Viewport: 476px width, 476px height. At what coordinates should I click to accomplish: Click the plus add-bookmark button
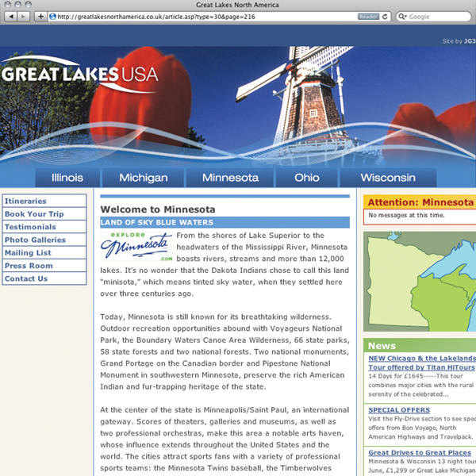point(40,17)
